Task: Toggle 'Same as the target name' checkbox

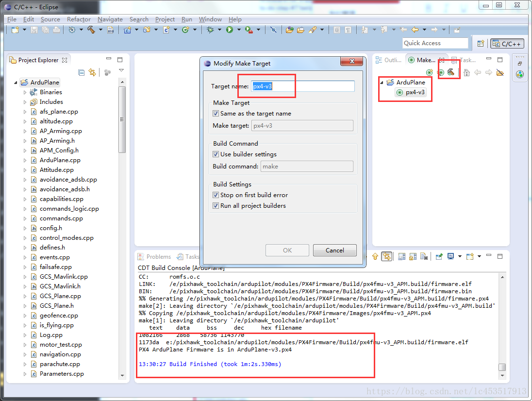Action: [x=216, y=113]
